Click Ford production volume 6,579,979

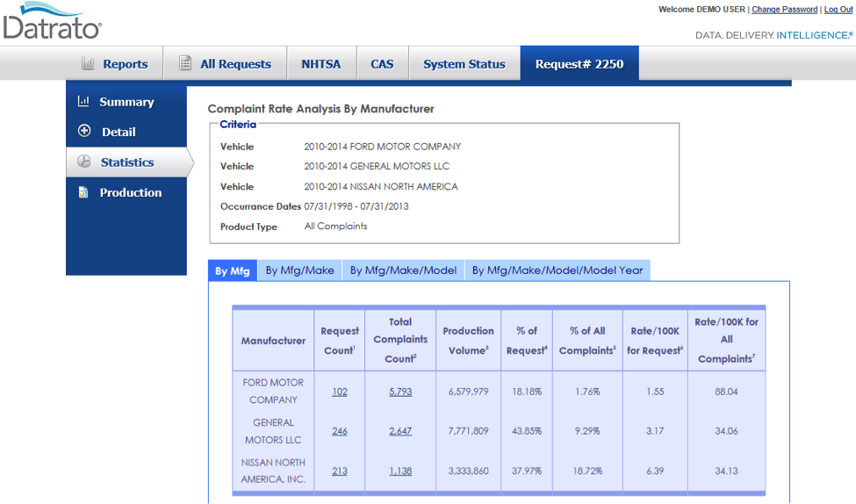point(469,392)
